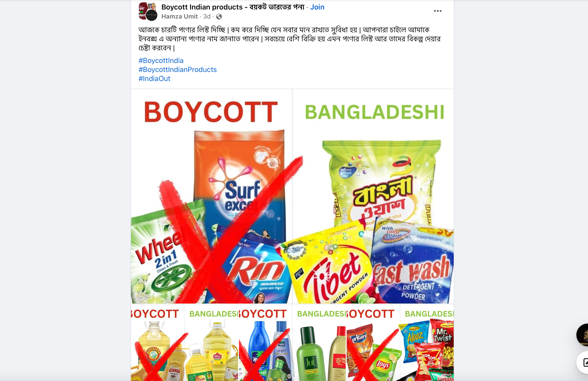Screen dimensions: 588x381
Task: View Hamza Umit's profile
Action: pos(180,16)
